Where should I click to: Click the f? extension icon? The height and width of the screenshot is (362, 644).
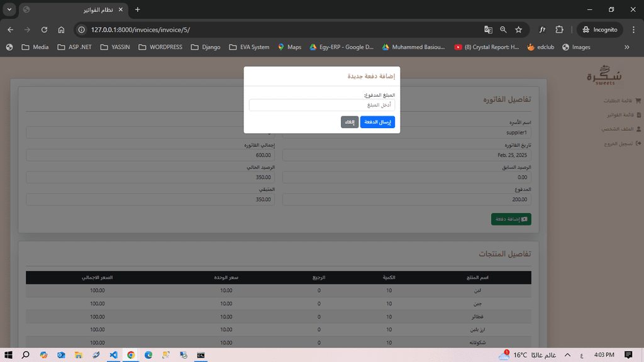pyautogui.click(x=542, y=30)
